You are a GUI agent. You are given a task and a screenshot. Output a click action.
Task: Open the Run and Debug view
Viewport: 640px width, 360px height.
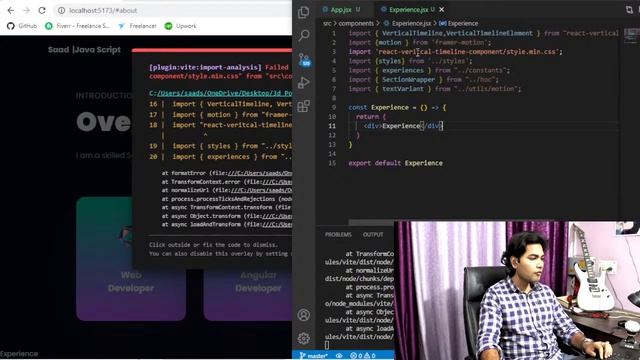(304, 83)
